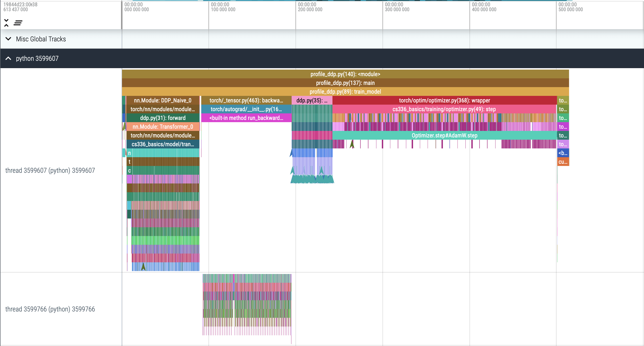The height and width of the screenshot is (346, 644).
Task: Select the profile_ddp.py(137): main slice
Action: [x=345, y=83]
